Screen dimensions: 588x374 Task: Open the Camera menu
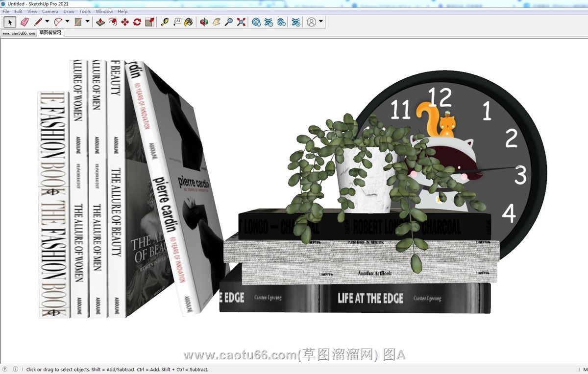point(50,11)
